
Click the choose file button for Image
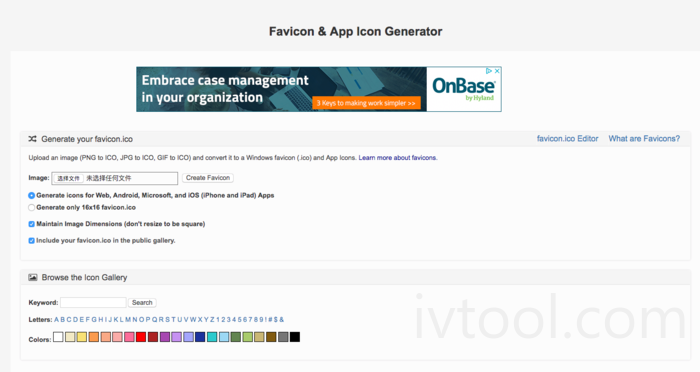68,178
